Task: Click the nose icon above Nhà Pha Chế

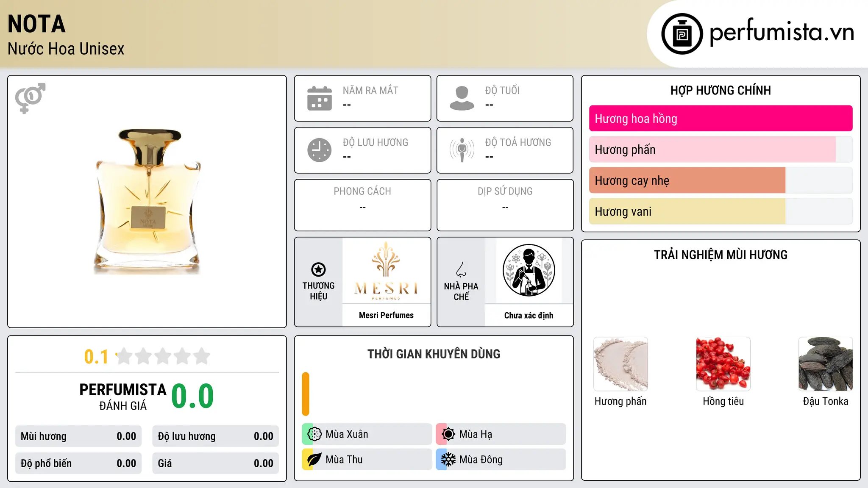Action: tap(461, 269)
